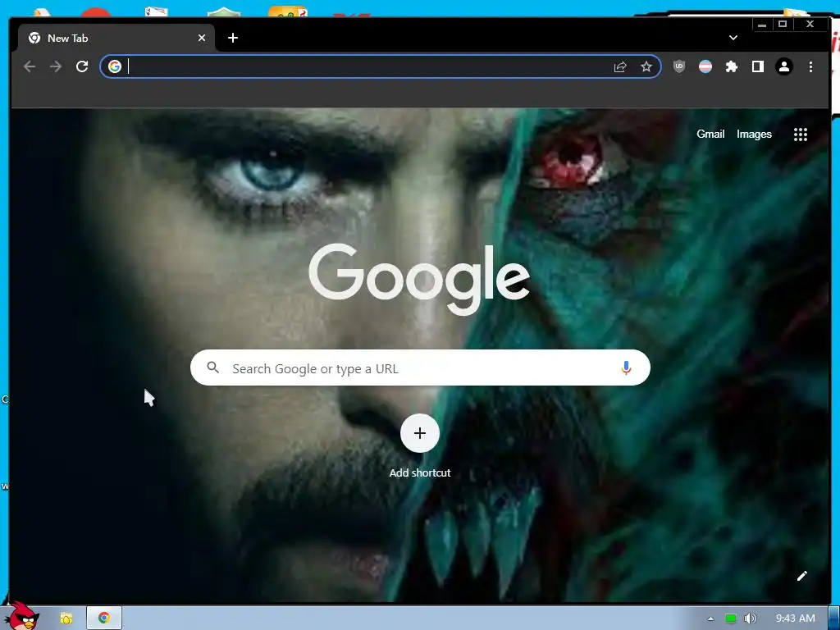
Task: Open a new tab with plus
Action: (232, 38)
